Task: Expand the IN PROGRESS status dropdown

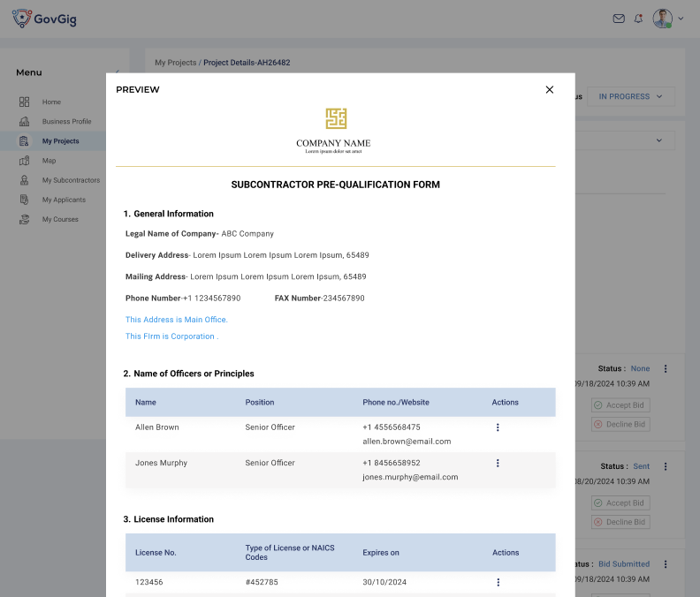Action: 631,96
